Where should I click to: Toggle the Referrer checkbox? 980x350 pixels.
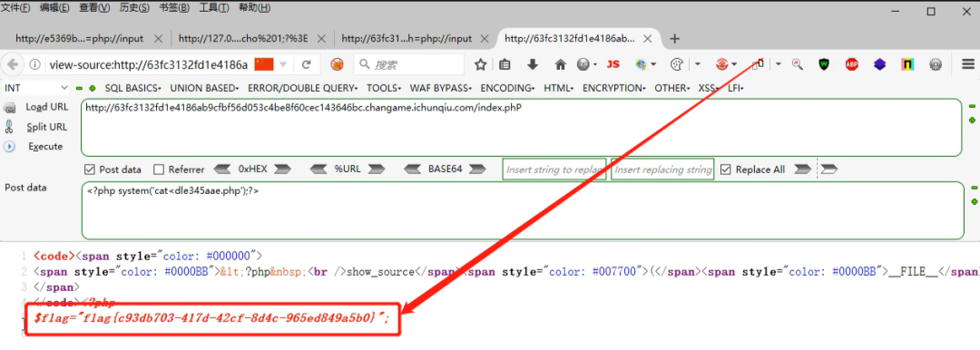[159, 170]
